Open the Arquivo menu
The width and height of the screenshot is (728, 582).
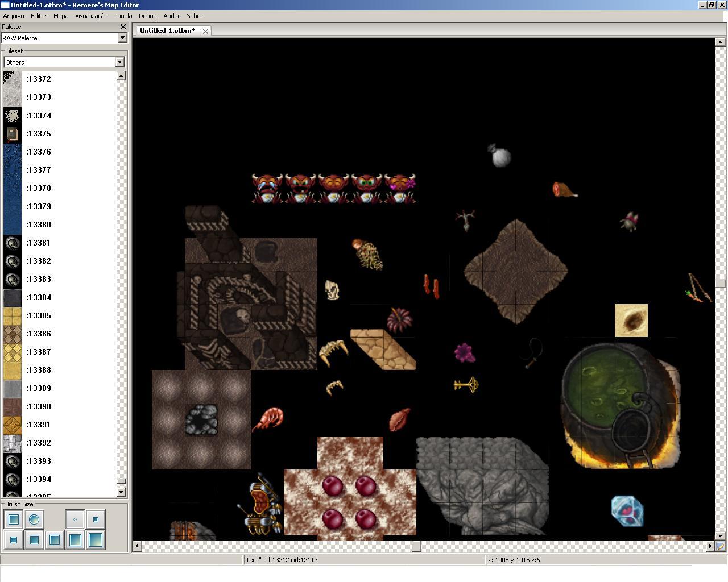[14, 16]
